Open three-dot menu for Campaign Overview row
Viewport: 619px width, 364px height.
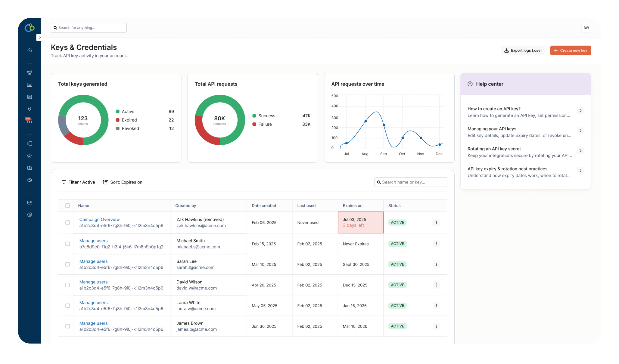pyautogui.click(x=436, y=223)
